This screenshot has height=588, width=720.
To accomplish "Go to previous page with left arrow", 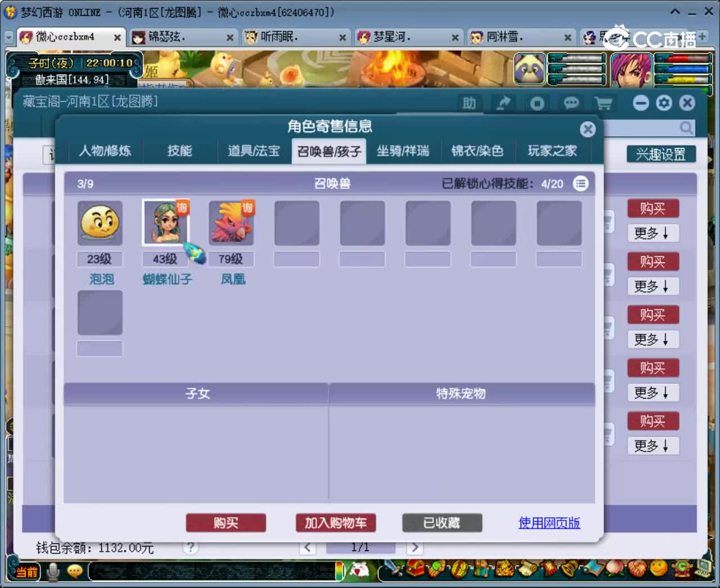I will 307,547.
